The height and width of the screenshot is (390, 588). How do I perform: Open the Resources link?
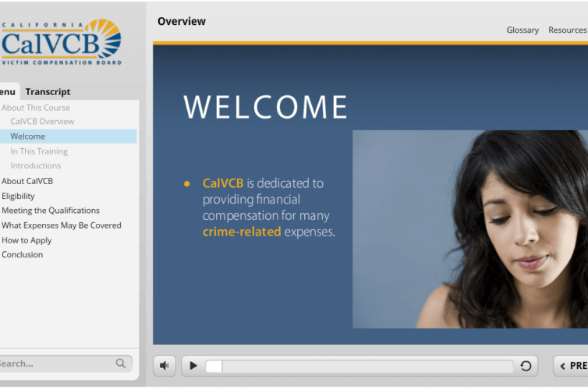568,30
